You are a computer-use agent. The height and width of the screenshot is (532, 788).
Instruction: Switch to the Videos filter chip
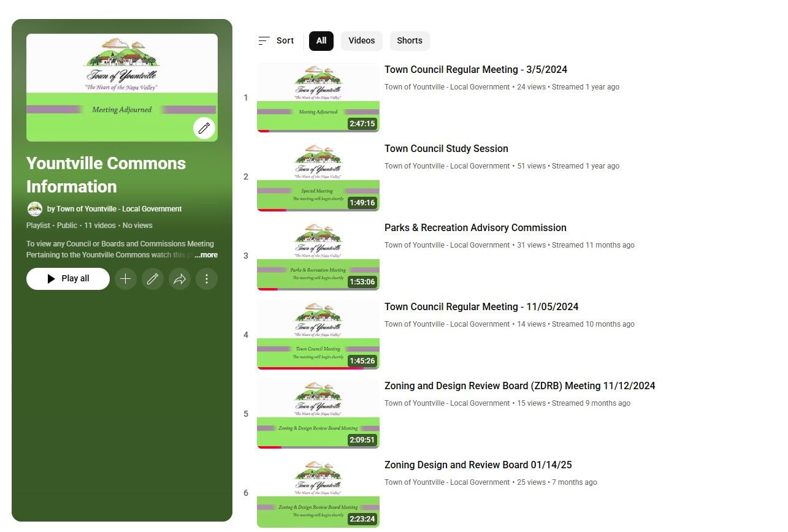click(x=361, y=41)
